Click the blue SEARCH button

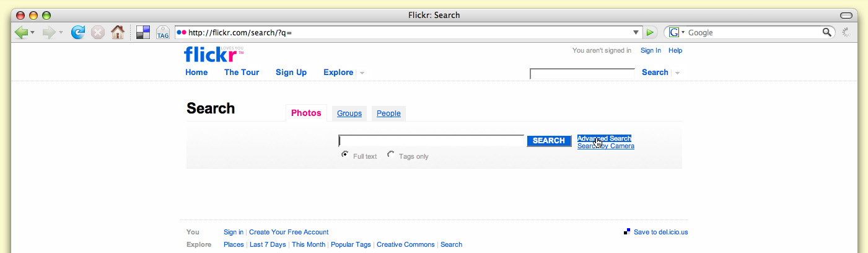[548, 141]
